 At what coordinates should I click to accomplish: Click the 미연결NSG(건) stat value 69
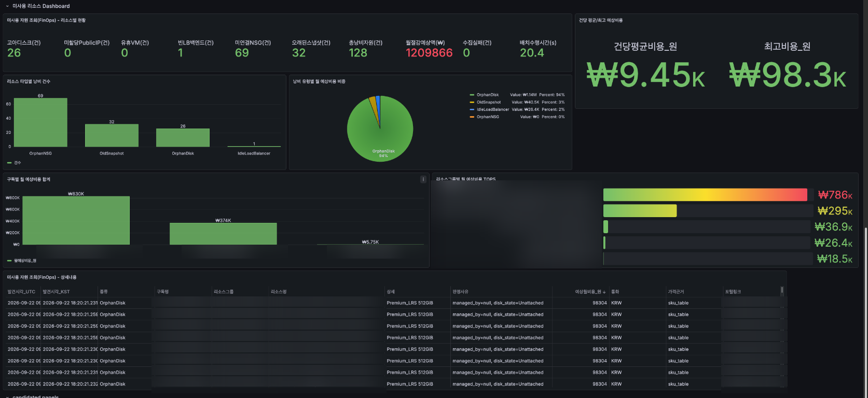[x=242, y=53]
